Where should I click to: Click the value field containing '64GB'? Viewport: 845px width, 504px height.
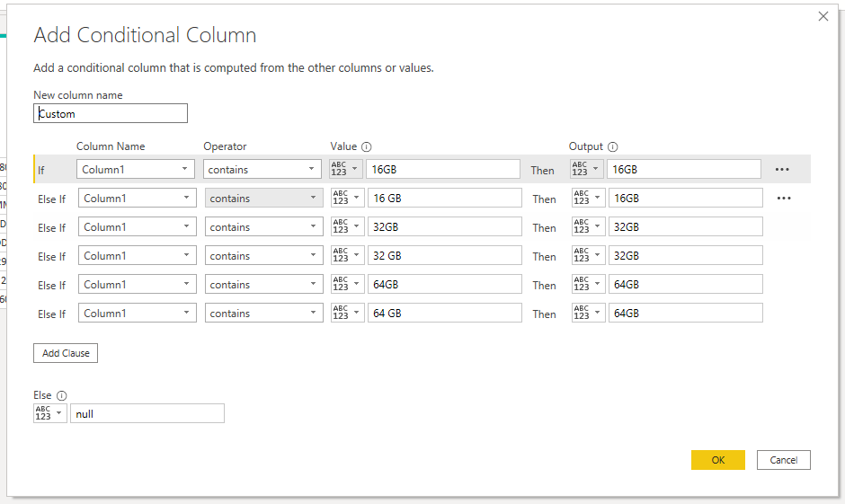[x=445, y=284]
